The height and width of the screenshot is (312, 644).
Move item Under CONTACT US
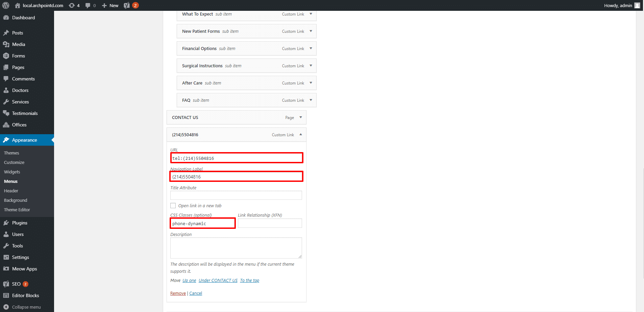[x=218, y=280]
